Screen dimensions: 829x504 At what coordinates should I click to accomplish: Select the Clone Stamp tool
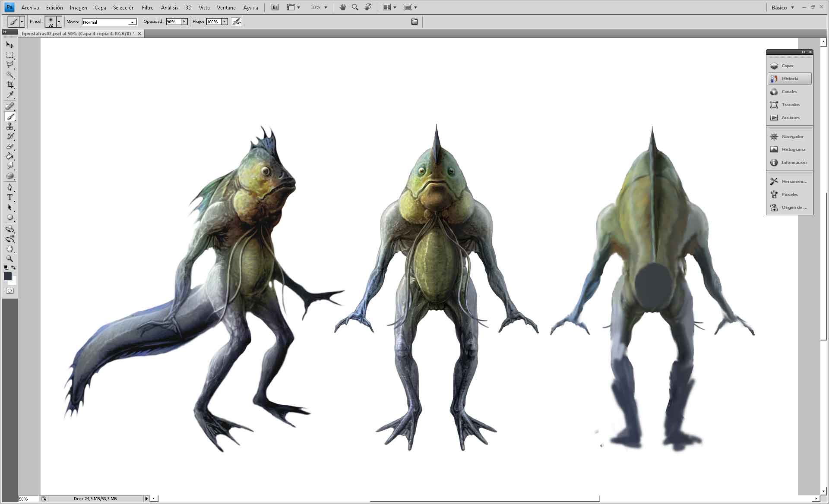(9, 126)
